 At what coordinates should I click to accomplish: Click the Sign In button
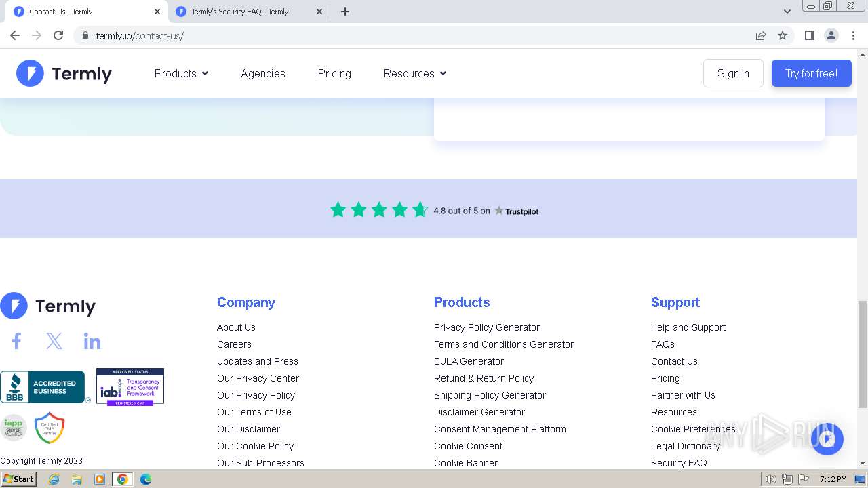click(733, 73)
